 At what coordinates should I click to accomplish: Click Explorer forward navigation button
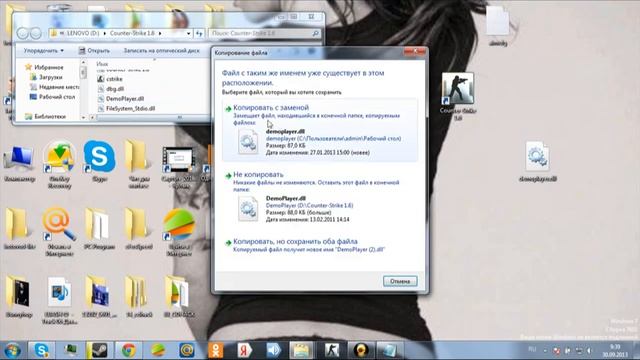tap(36, 33)
